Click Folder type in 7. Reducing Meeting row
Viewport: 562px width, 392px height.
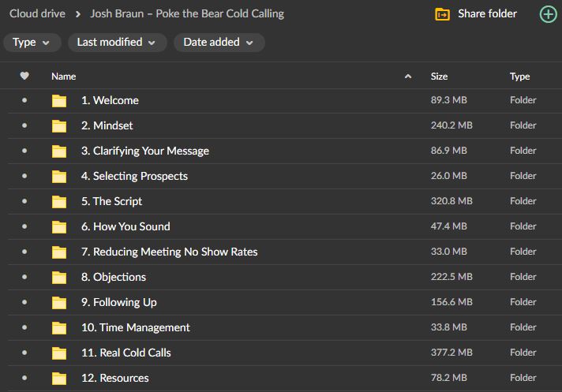[523, 252]
